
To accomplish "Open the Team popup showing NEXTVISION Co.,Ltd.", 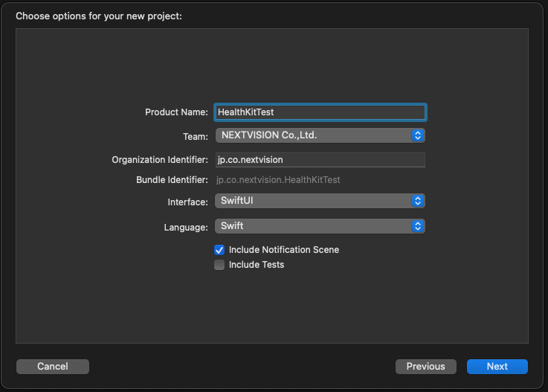I will (x=312, y=135).
